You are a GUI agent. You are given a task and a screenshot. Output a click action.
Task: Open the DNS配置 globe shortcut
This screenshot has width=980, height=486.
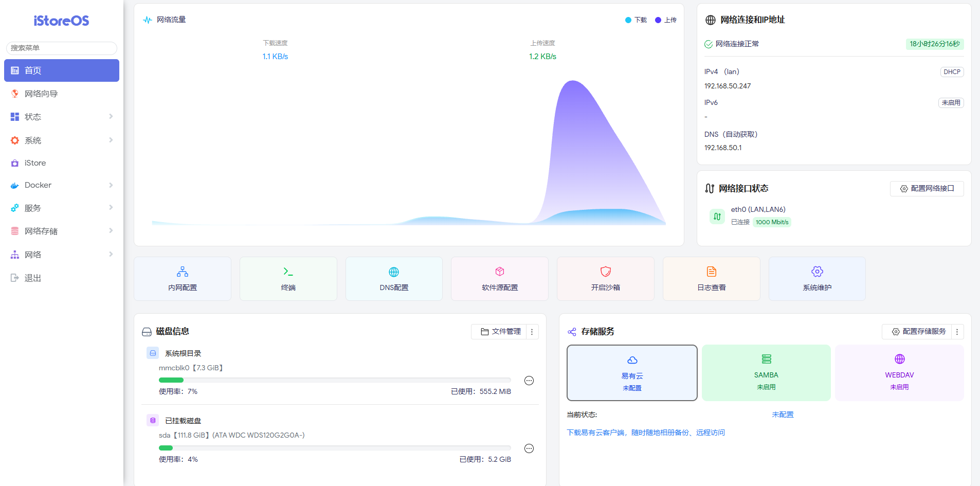(394, 278)
